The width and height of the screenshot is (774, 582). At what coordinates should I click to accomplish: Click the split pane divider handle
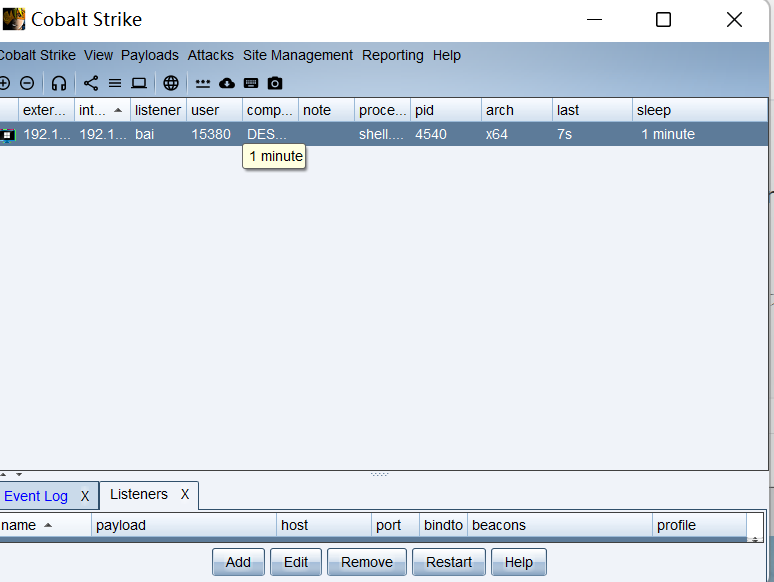coord(380,474)
